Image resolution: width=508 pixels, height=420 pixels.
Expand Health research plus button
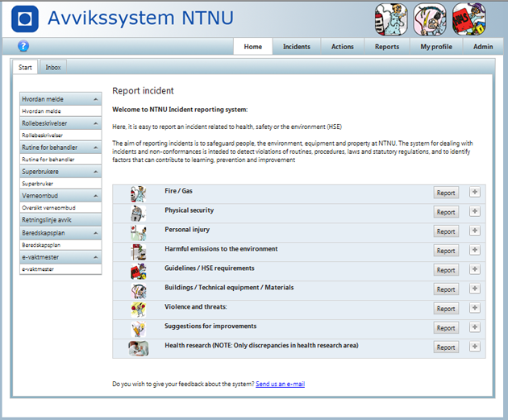point(475,347)
